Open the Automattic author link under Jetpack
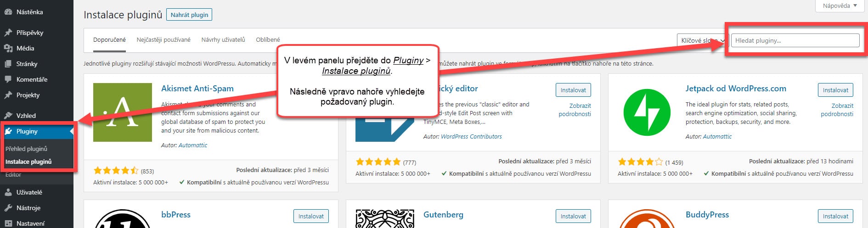The image size is (868, 228). [717, 136]
